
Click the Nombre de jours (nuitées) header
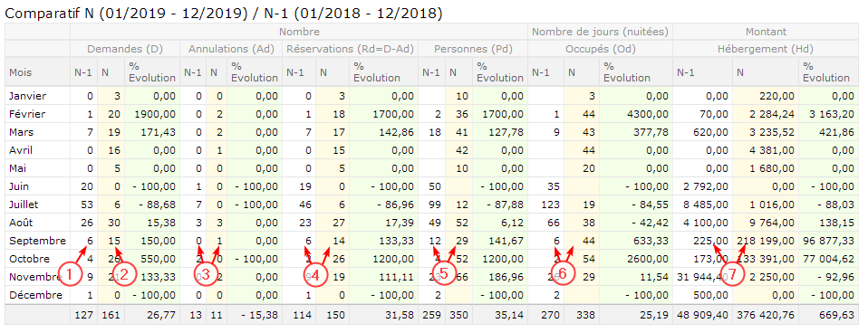click(600, 32)
